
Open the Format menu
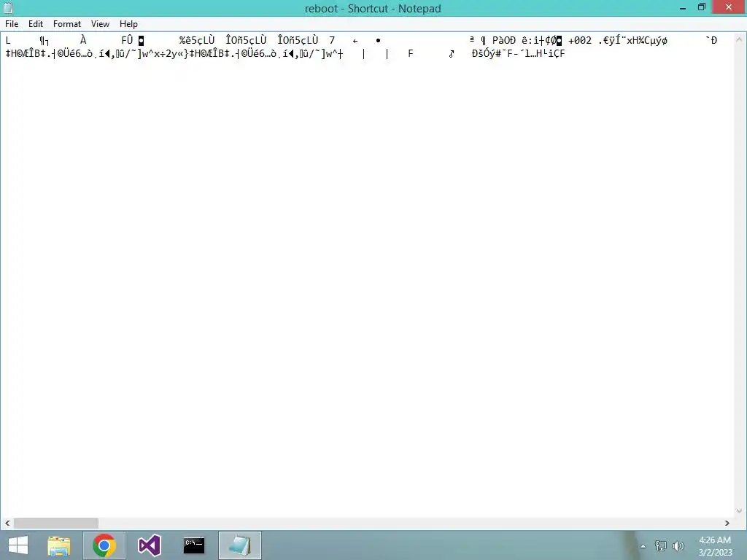point(66,24)
